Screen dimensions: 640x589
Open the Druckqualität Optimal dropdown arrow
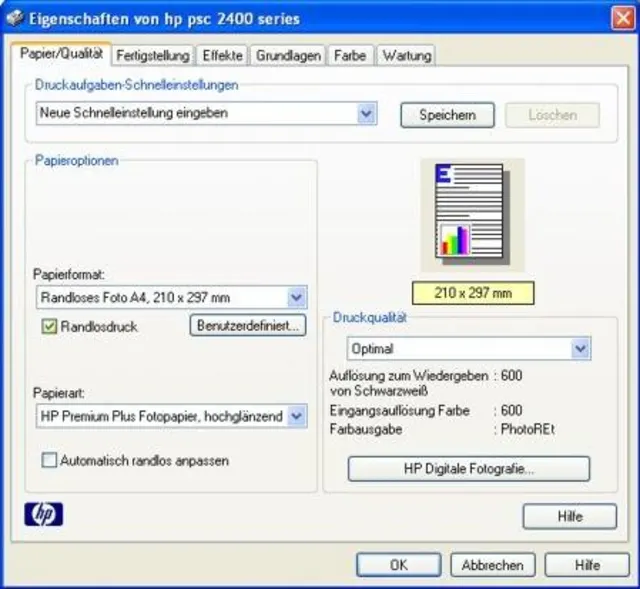pyautogui.click(x=580, y=349)
